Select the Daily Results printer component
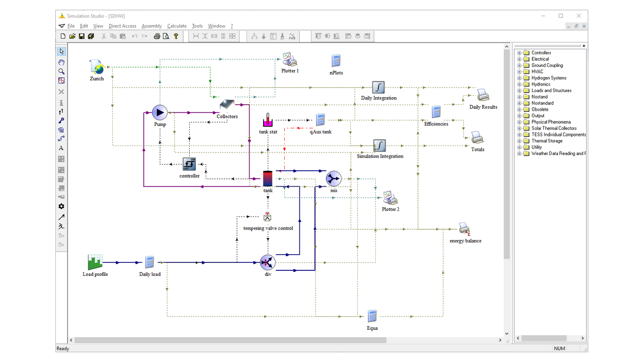The width and height of the screenshot is (644, 362). [483, 95]
